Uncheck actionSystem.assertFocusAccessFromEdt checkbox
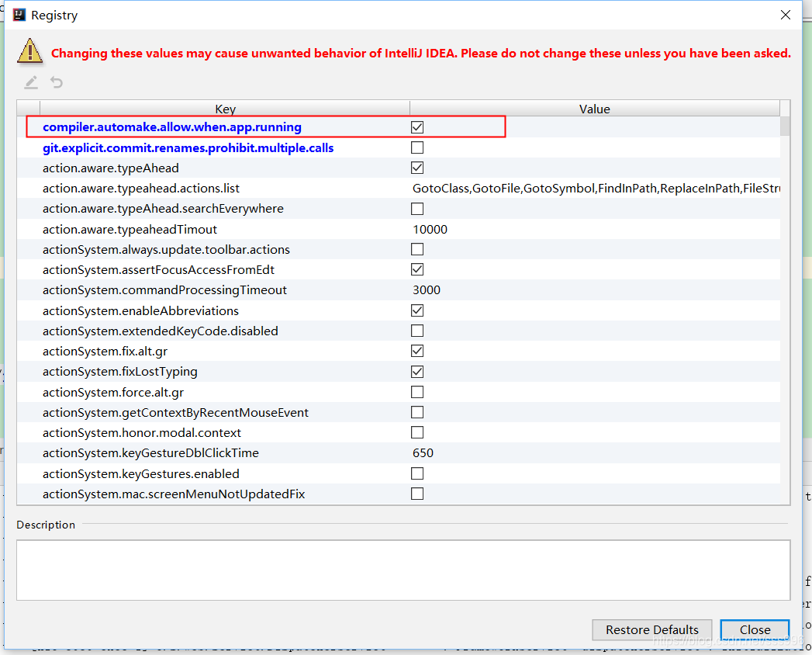The height and width of the screenshot is (655, 812). tap(417, 269)
